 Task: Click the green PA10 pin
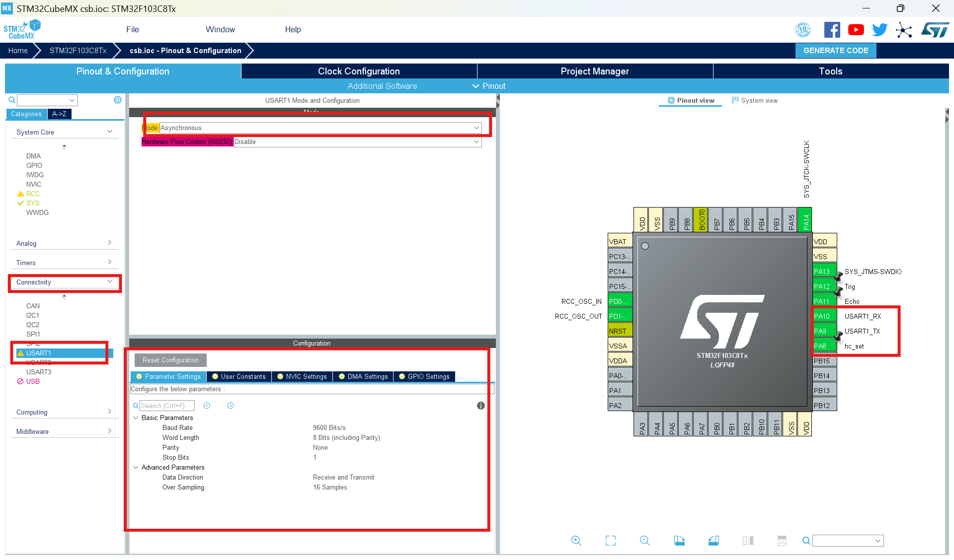tap(822, 316)
